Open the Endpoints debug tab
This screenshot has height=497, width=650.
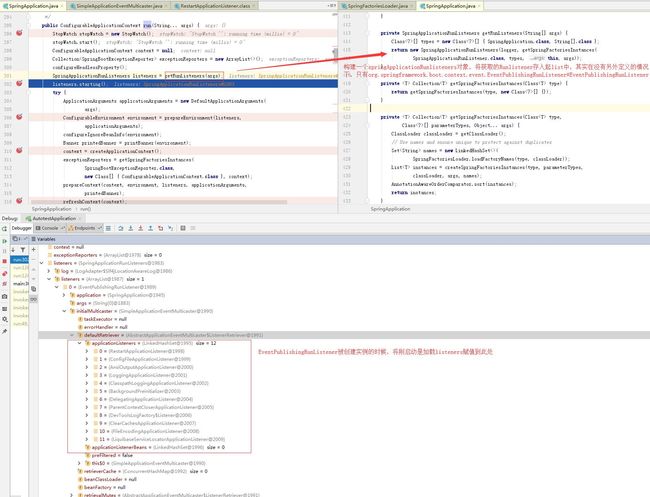point(85,228)
